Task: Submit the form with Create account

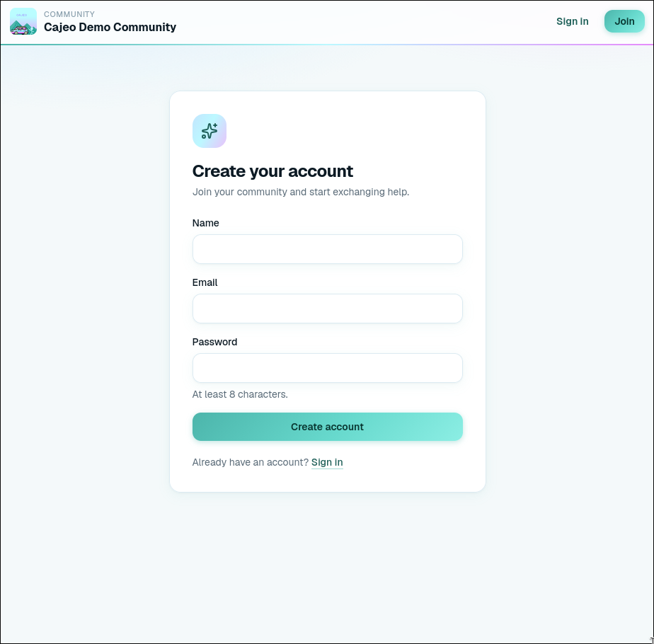Action: [x=328, y=427]
